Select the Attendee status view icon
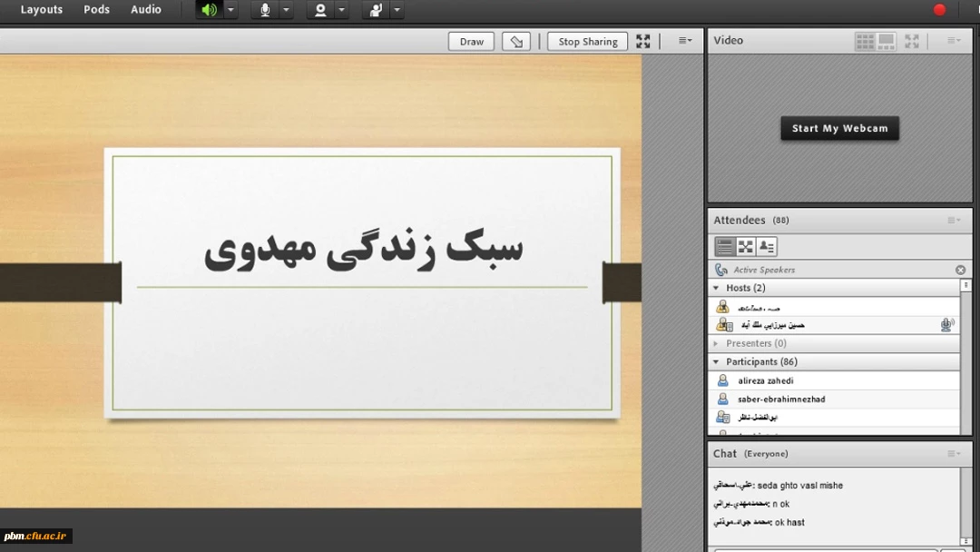Screen dimensions: 980x552 click(x=767, y=247)
